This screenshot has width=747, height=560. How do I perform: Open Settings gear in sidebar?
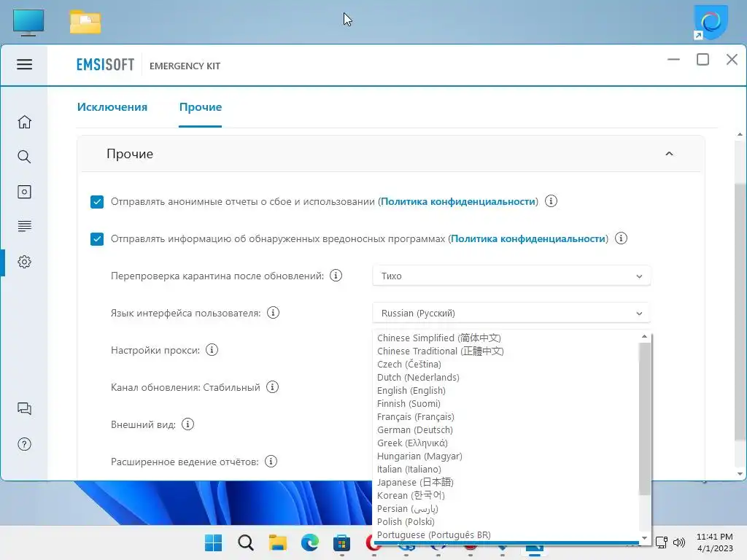pyautogui.click(x=24, y=262)
